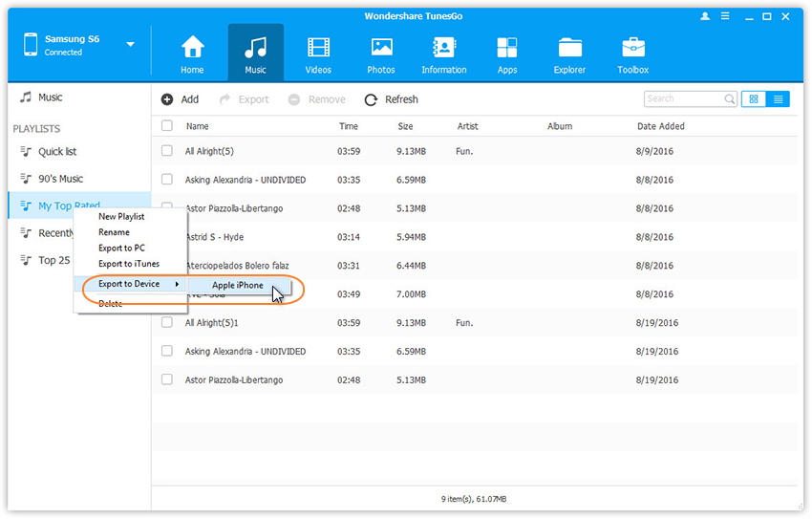
Task: Open the Videos section
Action: (318, 54)
